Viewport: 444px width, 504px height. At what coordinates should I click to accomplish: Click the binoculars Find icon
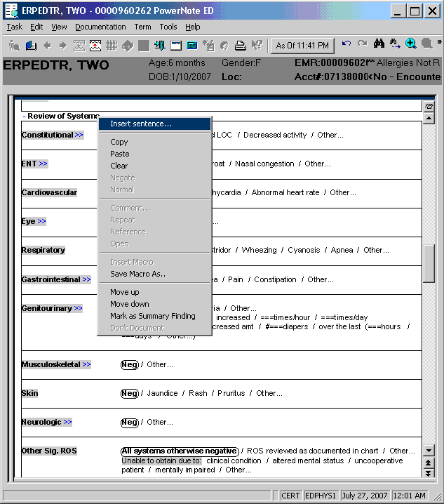point(379,45)
